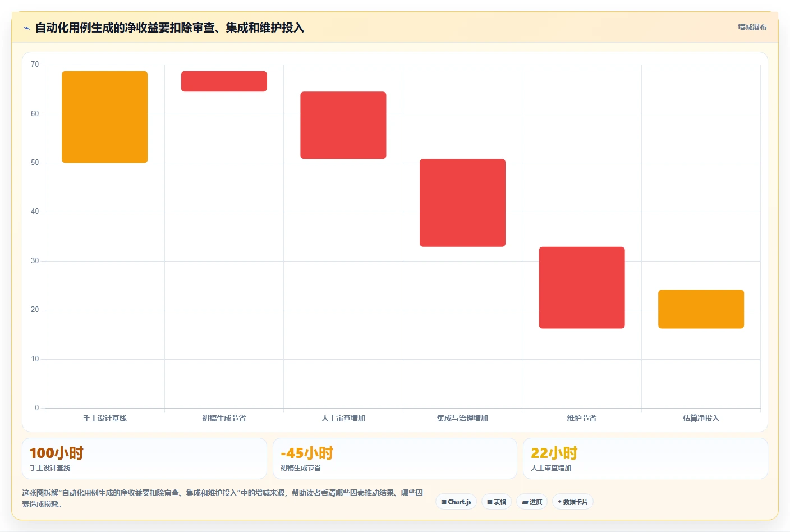The height and width of the screenshot is (532, 790).
Task: Select the Chart.js chip
Action: 456,502
